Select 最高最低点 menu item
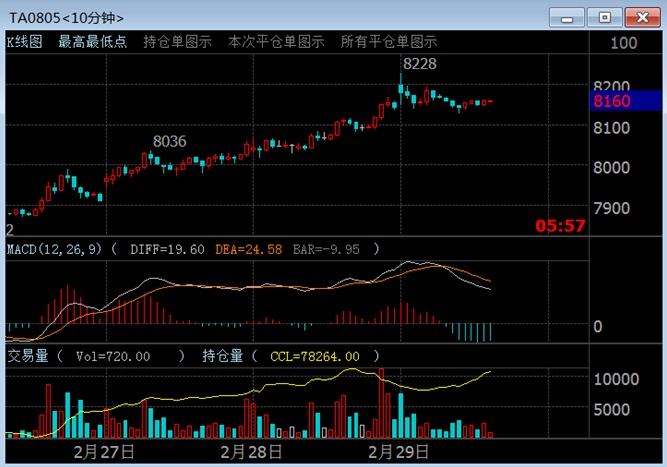 click(x=92, y=42)
